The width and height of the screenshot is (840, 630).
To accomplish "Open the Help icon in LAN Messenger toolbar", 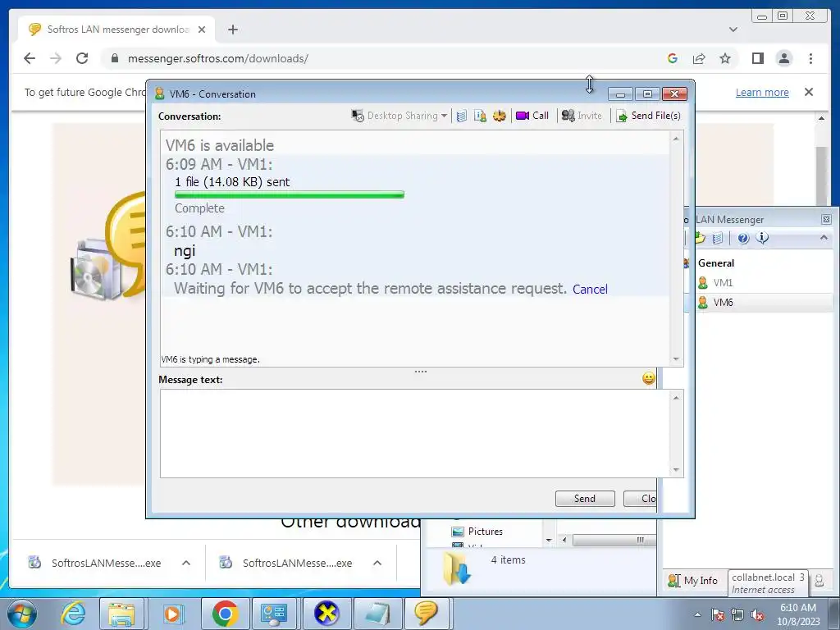I will click(x=743, y=239).
